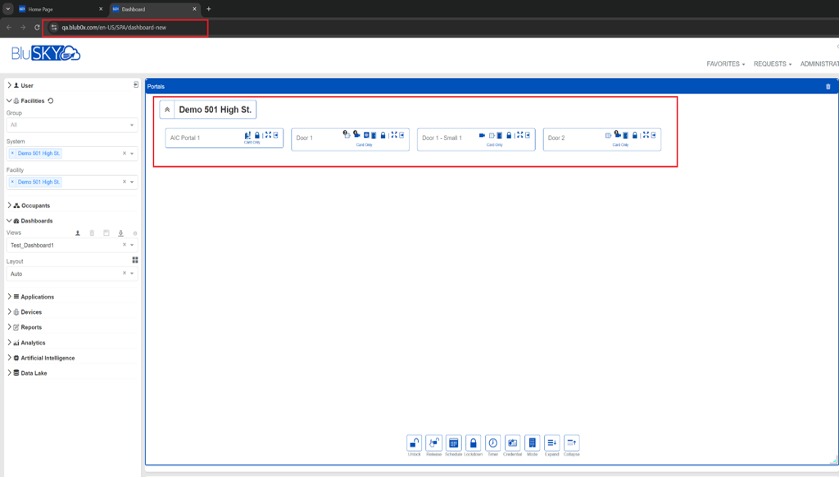Collapse the Demo 501 High St. group
The width and height of the screenshot is (840, 478).
[168, 109]
